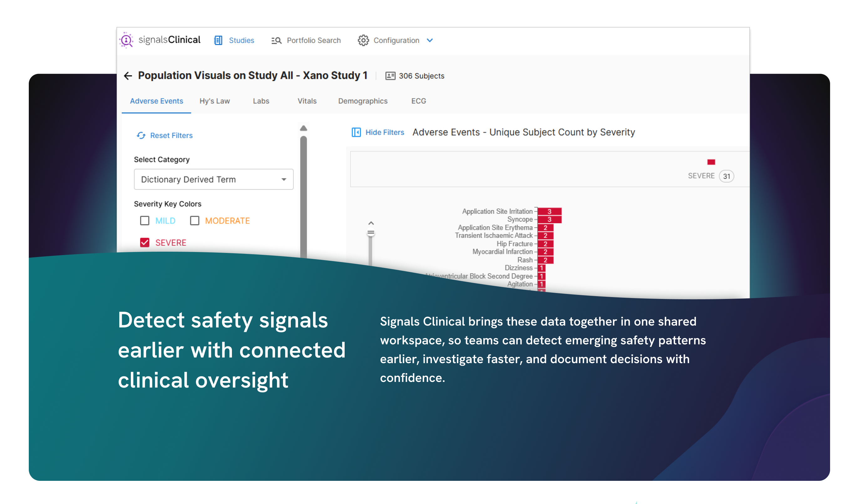Click the back arrow beside Population Visuals
The width and height of the screenshot is (852, 504).
point(128,76)
